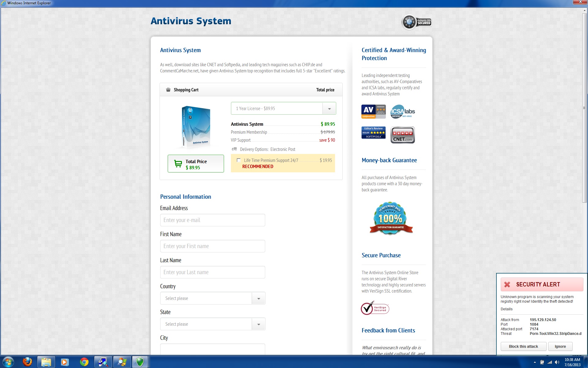Click the delivery truck icon

234,149
